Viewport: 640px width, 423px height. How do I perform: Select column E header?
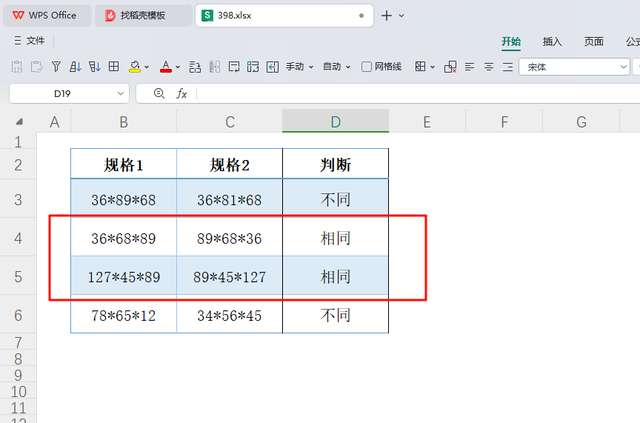pos(427,122)
